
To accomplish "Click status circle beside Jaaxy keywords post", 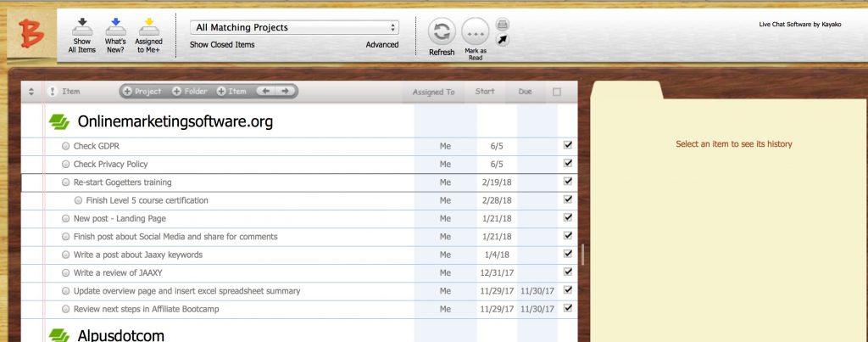I will [66, 255].
